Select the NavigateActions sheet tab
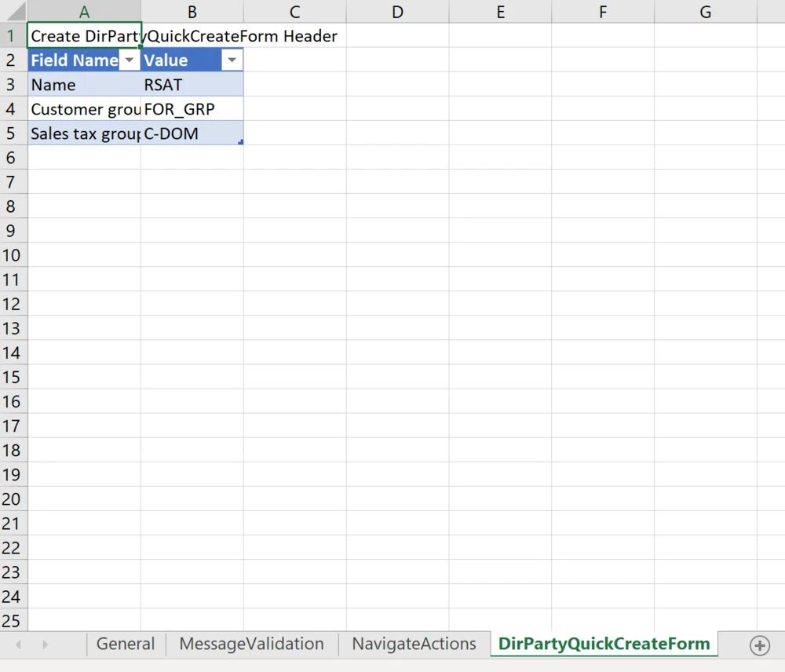Image resolution: width=785 pixels, height=672 pixels. [x=414, y=645]
